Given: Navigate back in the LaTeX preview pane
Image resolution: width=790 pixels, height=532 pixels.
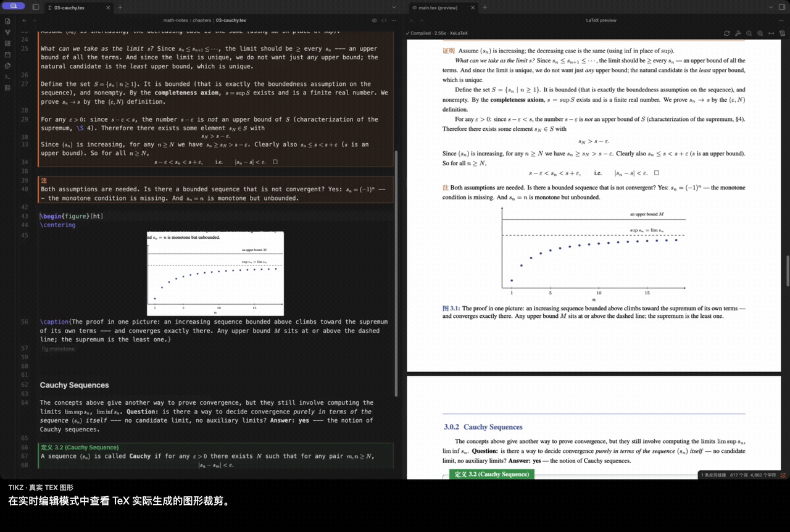Looking at the screenshot, I should [411, 20].
